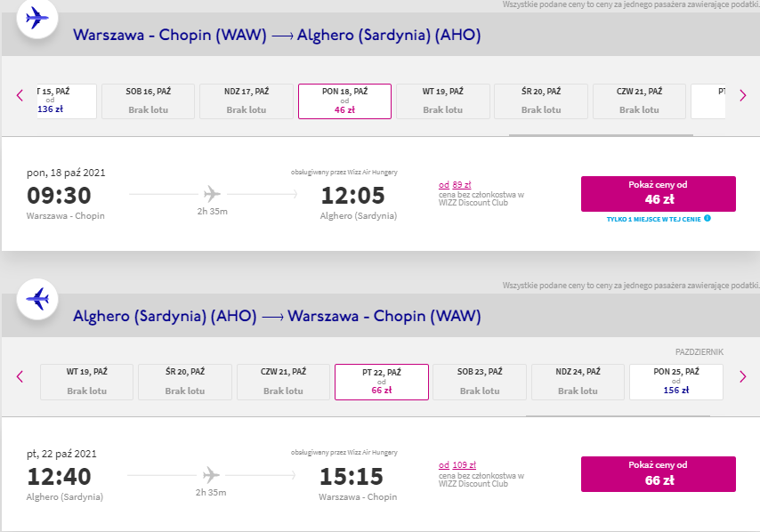Open the 'od 89 zł' non-member price link
The width and height of the screenshot is (760, 532).
coord(455,185)
